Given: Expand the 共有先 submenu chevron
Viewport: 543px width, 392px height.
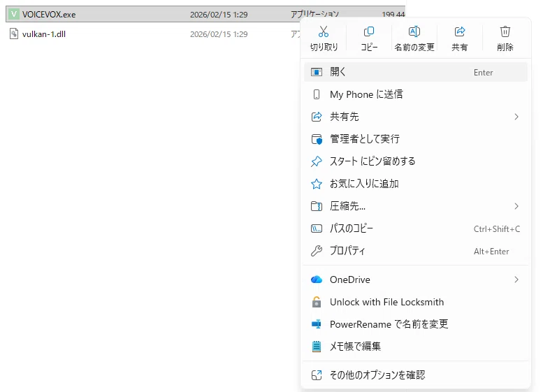Looking at the screenshot, I should coord(516,117).
